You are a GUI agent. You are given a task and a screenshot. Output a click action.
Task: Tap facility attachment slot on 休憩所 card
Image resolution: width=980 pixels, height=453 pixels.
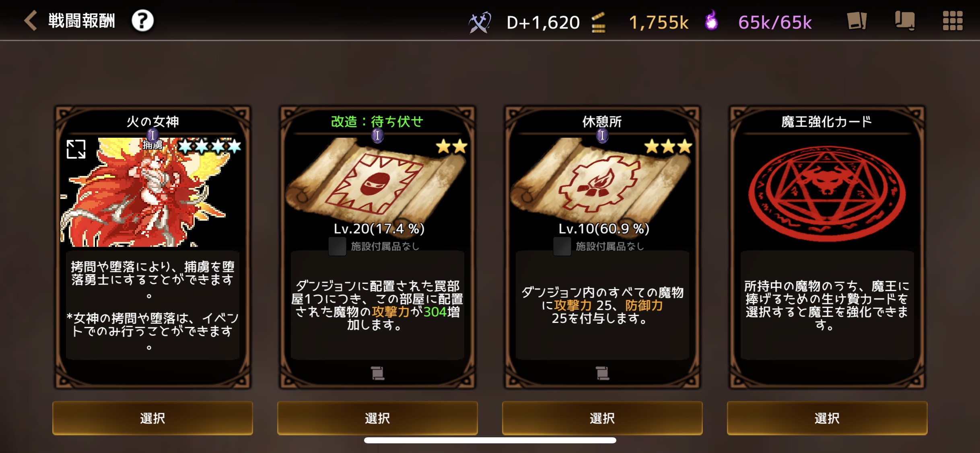(x=562, y=246)
